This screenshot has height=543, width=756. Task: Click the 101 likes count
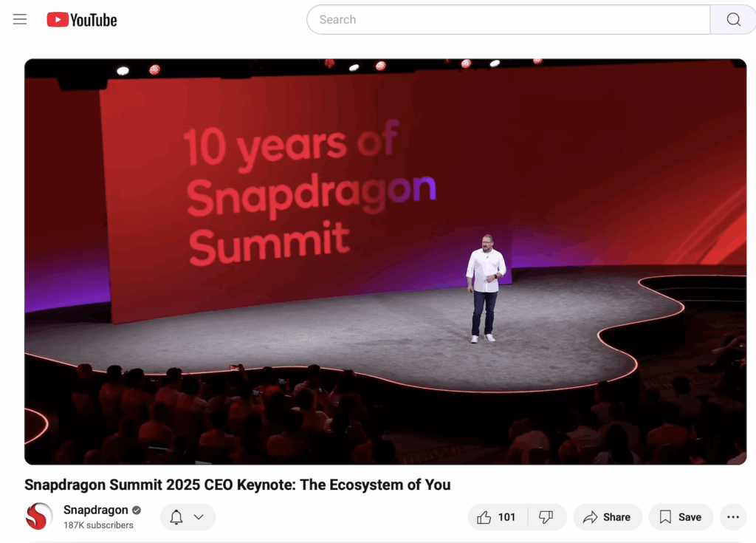pyautogui.click(x=506, y=517)
